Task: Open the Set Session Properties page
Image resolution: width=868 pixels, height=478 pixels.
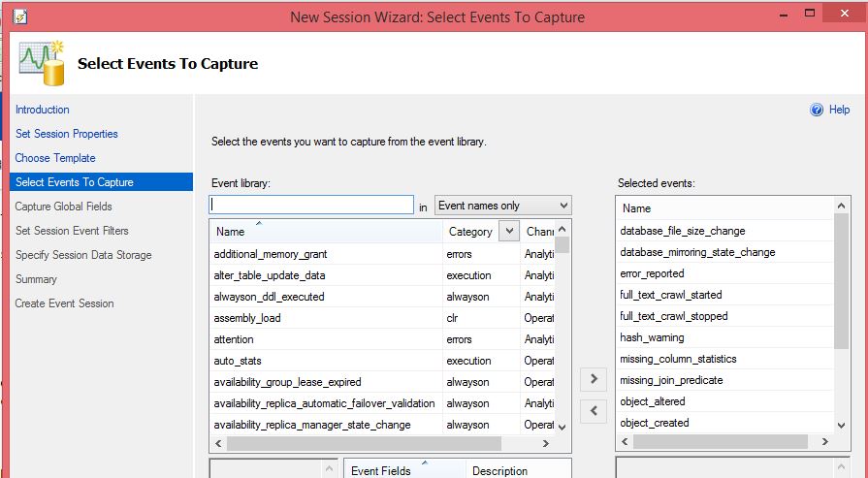Action: [x=67, y=134]
